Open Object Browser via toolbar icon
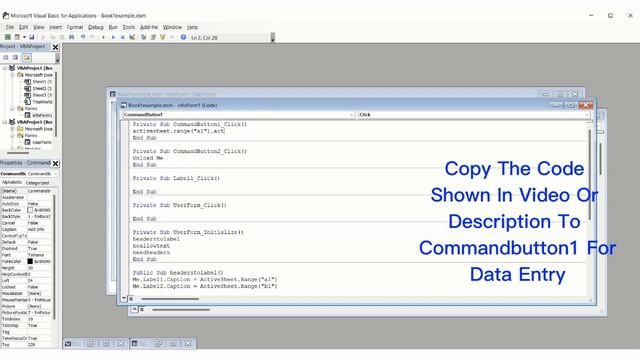The height and width of the screenshot is (360, 640). (x=163, y=37)
